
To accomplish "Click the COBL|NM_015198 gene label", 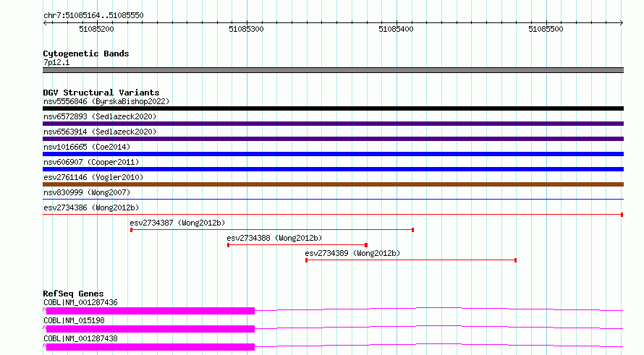I will click(x=74, y=320).
